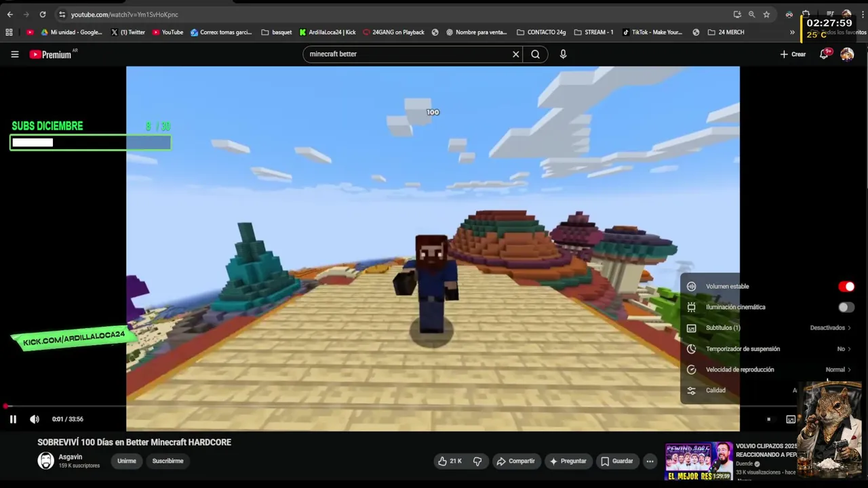Show more bookmarks with the double chevron
Viewport: 868px width, 488px height.
click(x=792, y=32)
